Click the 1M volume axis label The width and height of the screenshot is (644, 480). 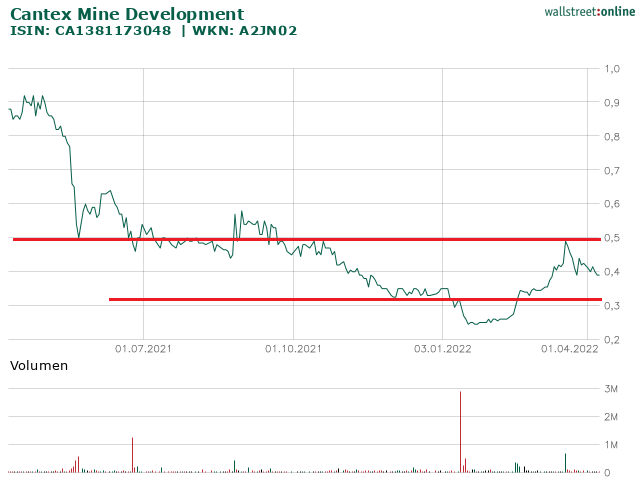[x=611, y=445]
